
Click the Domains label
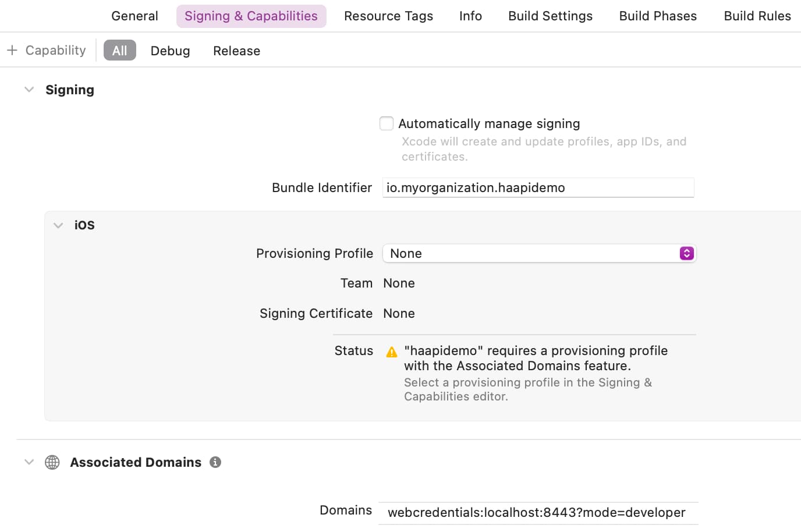click(x=346, y=510)
